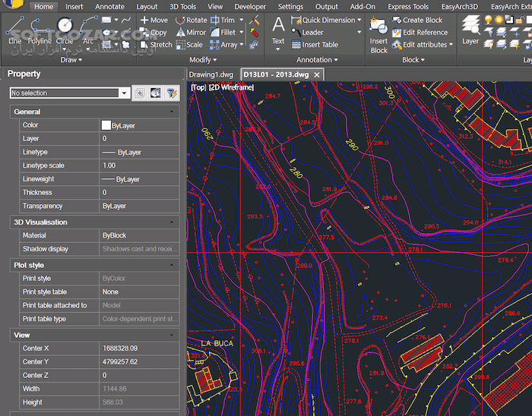Select the Line drawing tool
Screen dimensions: 532x416
[14, 30]
